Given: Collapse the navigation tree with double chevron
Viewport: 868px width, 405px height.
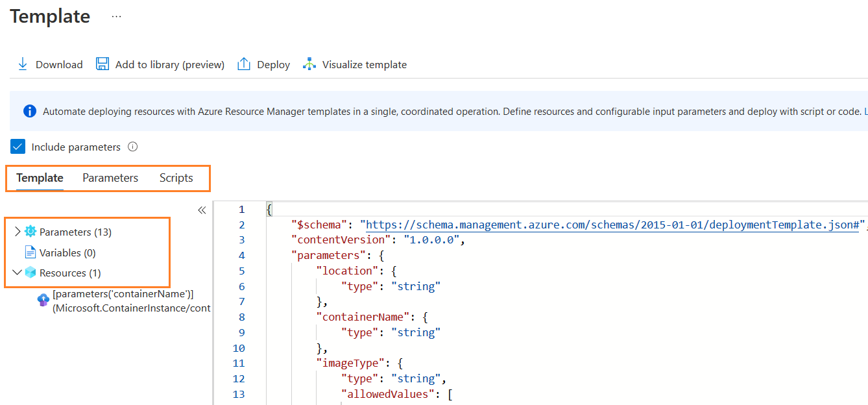Looking at the screenshot, I should pos(202,210).
